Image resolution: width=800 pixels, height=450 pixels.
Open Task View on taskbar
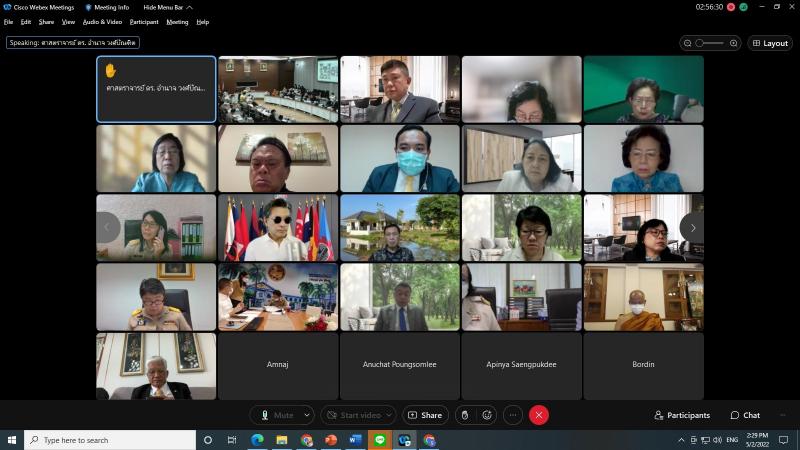coord(232,440)
